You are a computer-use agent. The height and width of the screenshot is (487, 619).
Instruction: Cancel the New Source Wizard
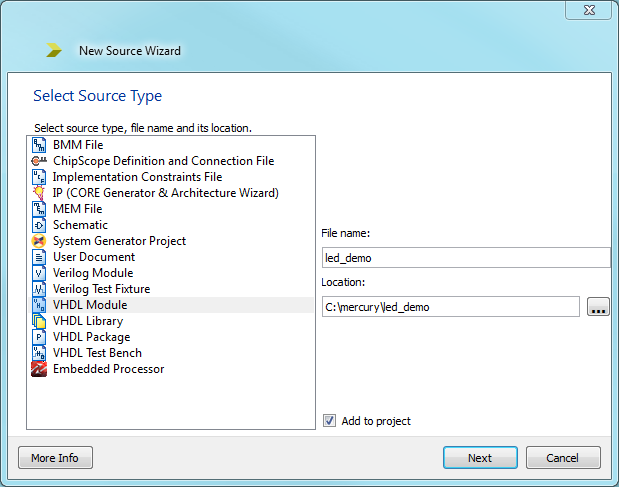tap(563, 458)
